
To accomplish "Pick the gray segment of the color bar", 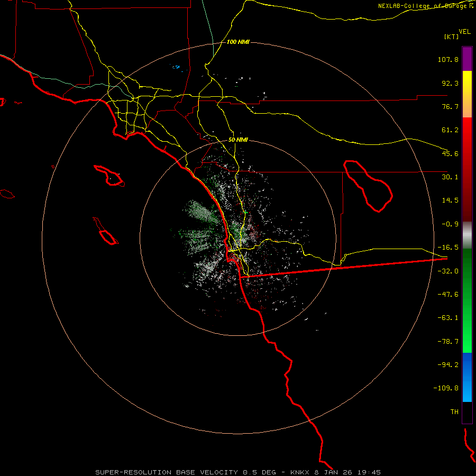I will click(467, 235).
